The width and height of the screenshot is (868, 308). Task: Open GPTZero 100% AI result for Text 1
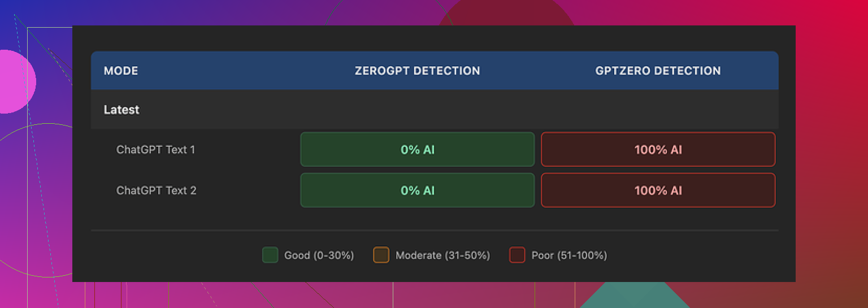658,150
